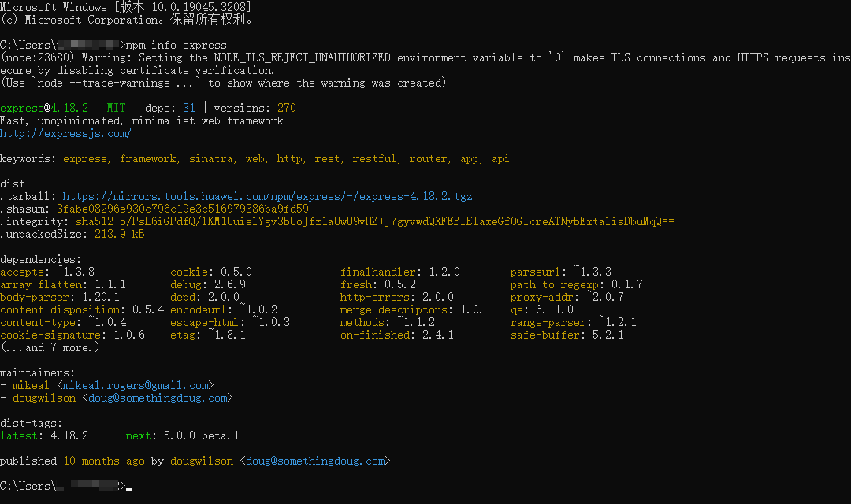Image resolution: width=851 pixels, height=504 pixels.
Task: Click the 'depd' dependency entry
Action: click(x=205, y=298)
